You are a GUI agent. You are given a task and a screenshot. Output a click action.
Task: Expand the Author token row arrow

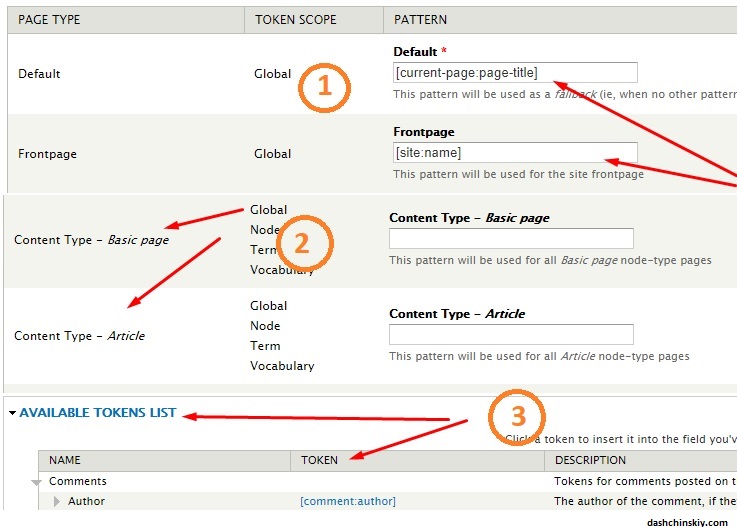click(x=57, y=501)
